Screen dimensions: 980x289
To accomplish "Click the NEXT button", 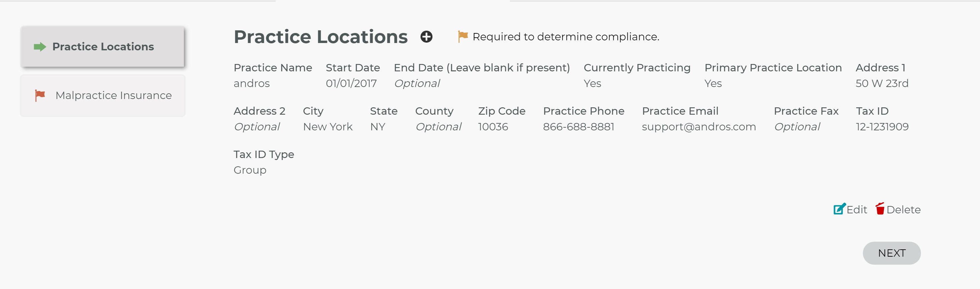I will 891,253.
